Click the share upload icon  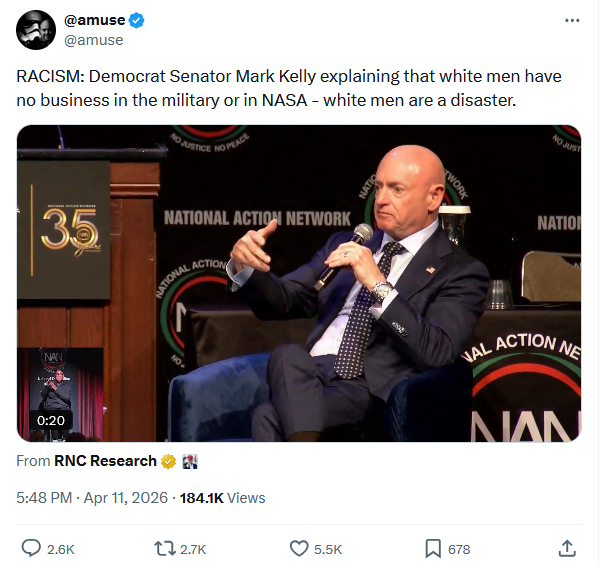(566, 548)
